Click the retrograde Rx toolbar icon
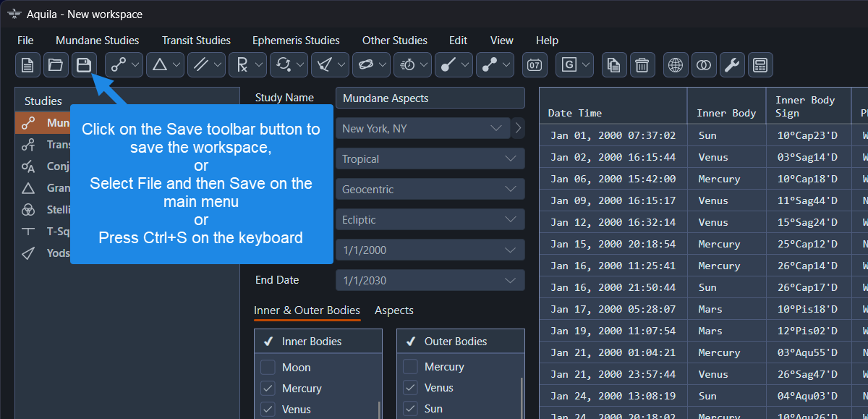 click(241, 65)
